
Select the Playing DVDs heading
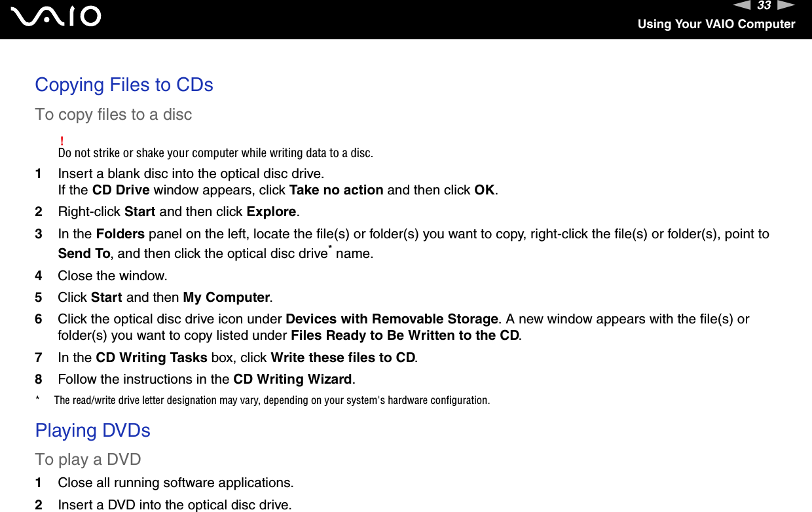(x=92, y=431)
